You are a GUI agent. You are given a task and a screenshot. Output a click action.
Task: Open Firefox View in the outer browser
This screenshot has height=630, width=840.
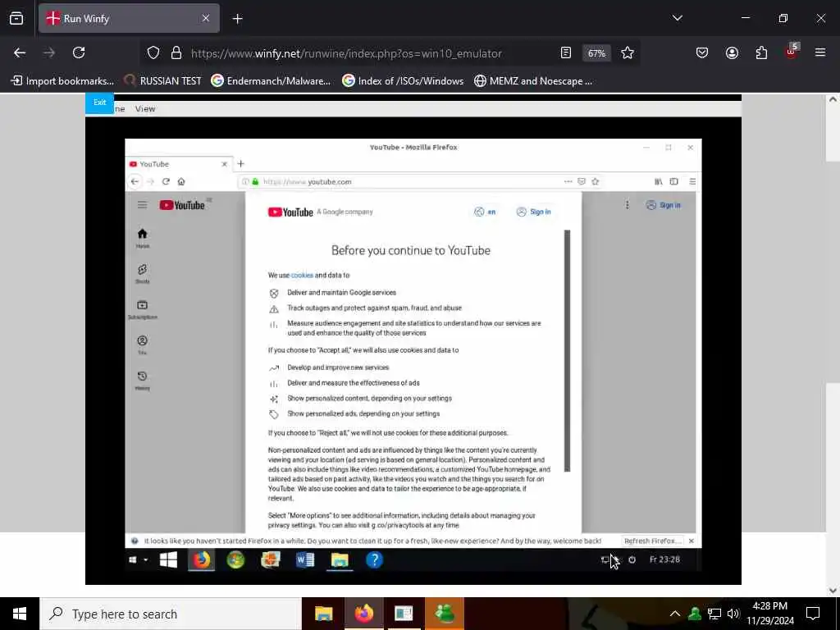click(x=16, y=19)
